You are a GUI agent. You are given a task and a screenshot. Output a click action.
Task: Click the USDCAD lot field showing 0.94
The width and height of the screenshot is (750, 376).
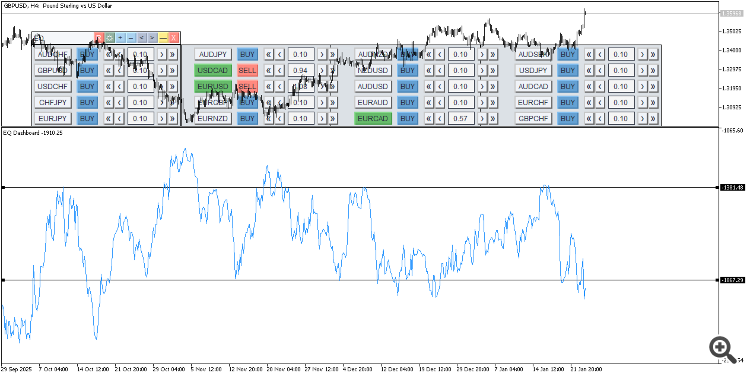[301, 70]
